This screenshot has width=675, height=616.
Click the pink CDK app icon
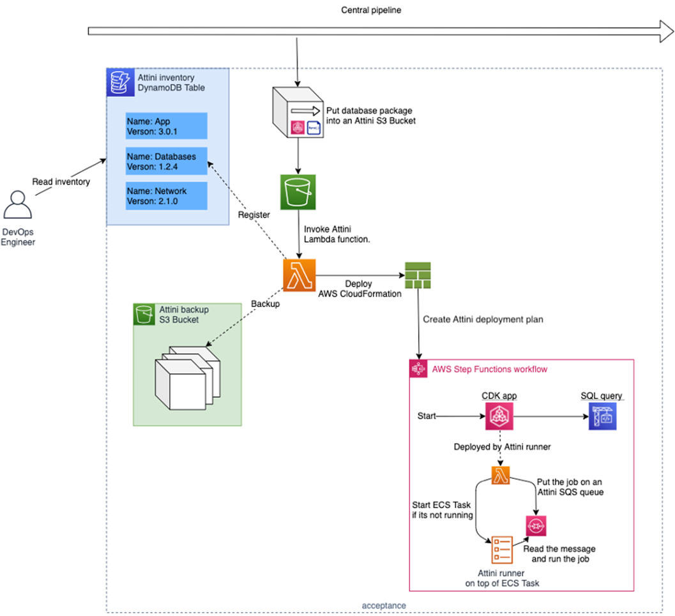(499, 416)
